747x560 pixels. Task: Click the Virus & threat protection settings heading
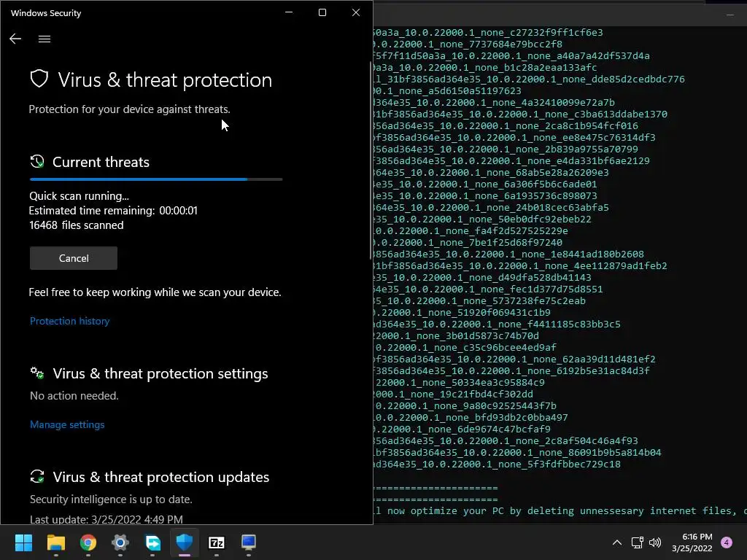pyautogui.click(x=160, y=373)
